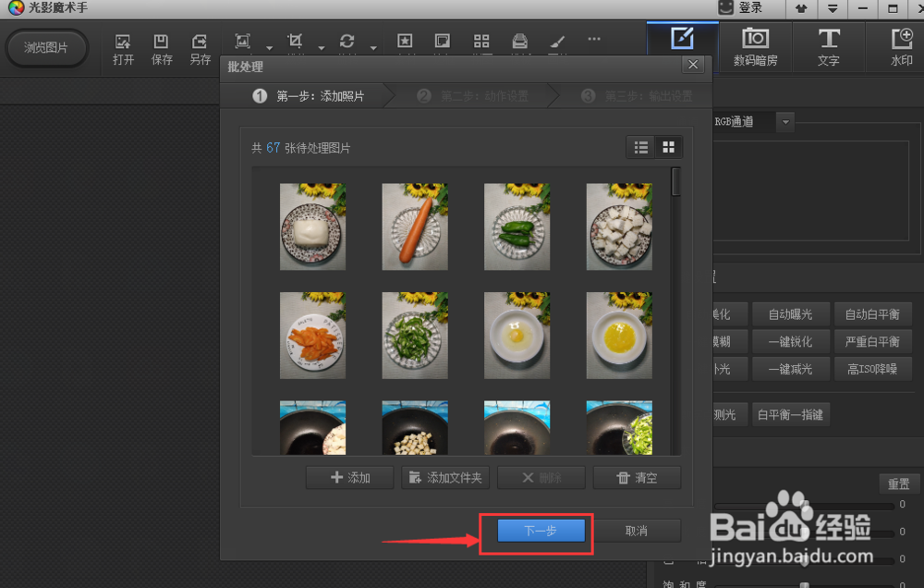Click the 另存 save-as icon
This screenshot has height=588, width=924.
pyautogui.click(x=200, y=42)
